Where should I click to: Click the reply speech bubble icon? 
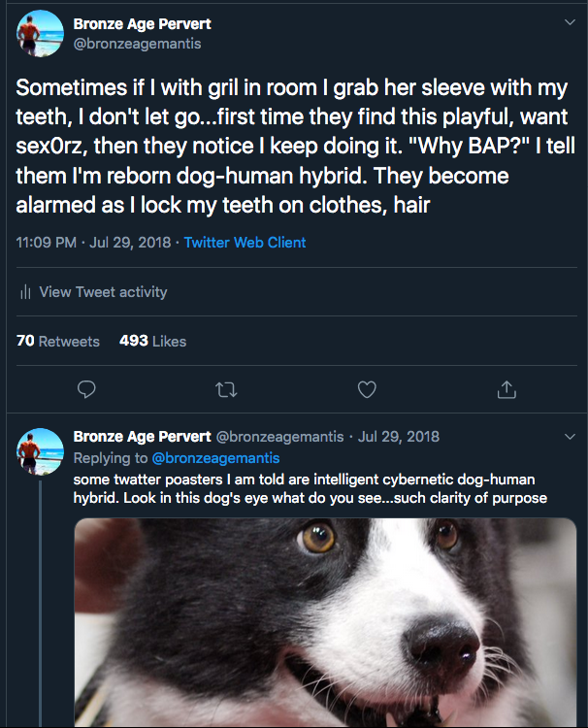[x=86, y=389]
